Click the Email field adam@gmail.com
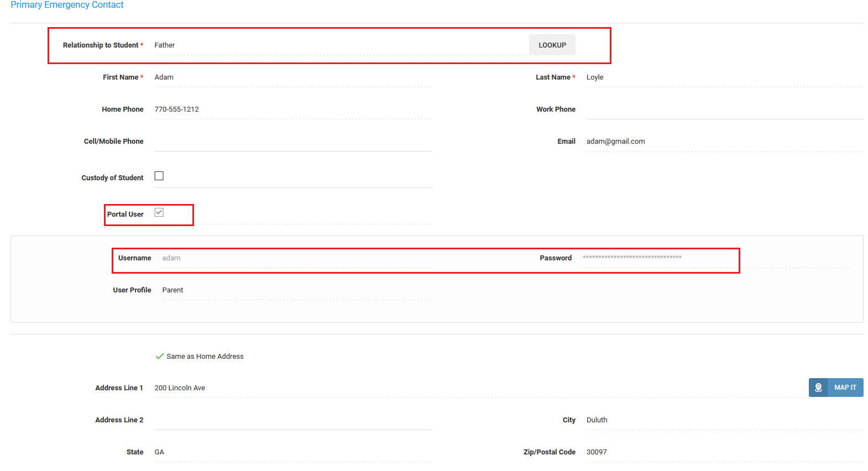 click(x=725, y=142)
